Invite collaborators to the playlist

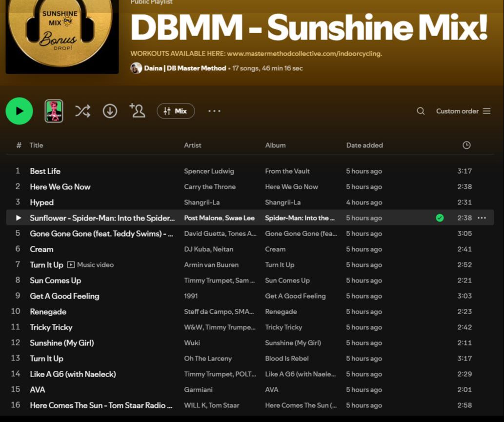[138, 111]
